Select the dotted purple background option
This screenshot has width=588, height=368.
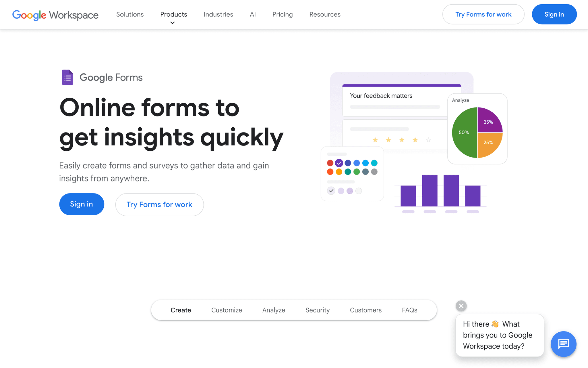click(350, 191)
